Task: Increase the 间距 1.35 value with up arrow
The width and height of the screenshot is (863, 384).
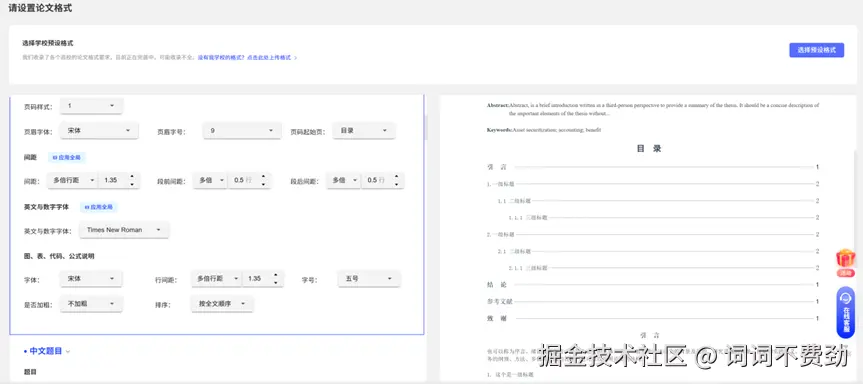Action: 132,177
